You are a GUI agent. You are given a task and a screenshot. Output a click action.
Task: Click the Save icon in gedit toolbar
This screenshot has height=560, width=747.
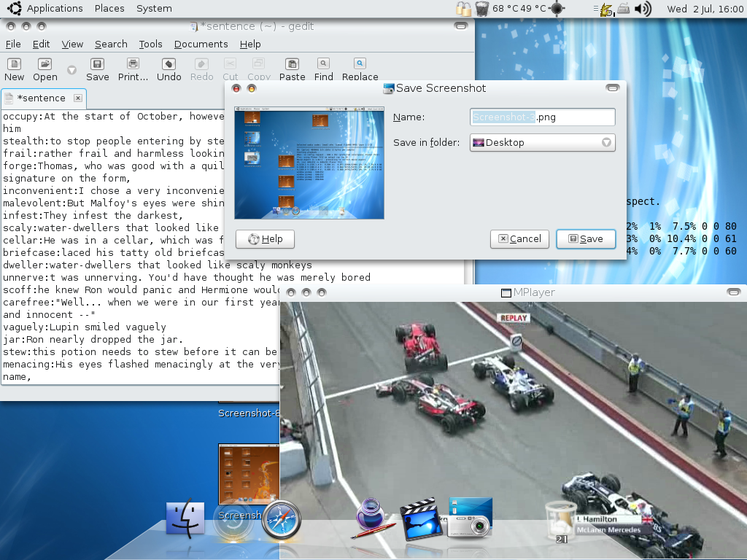click(x=97, y=64)
